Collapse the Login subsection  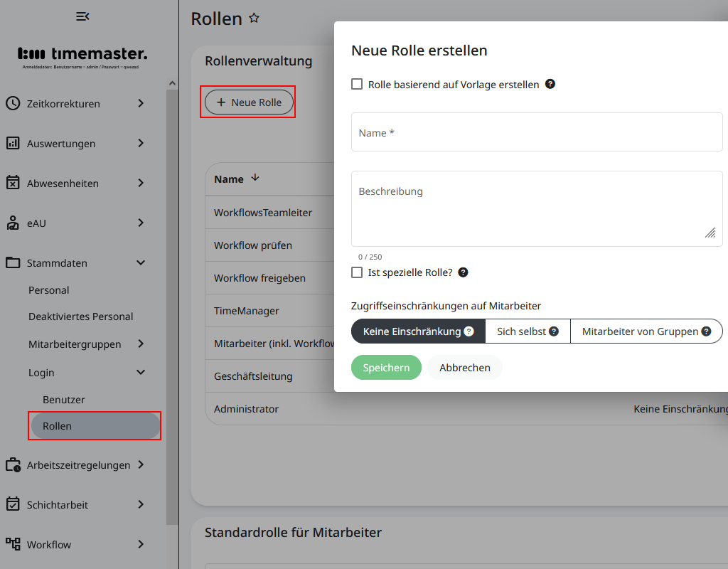click(140, 372)
